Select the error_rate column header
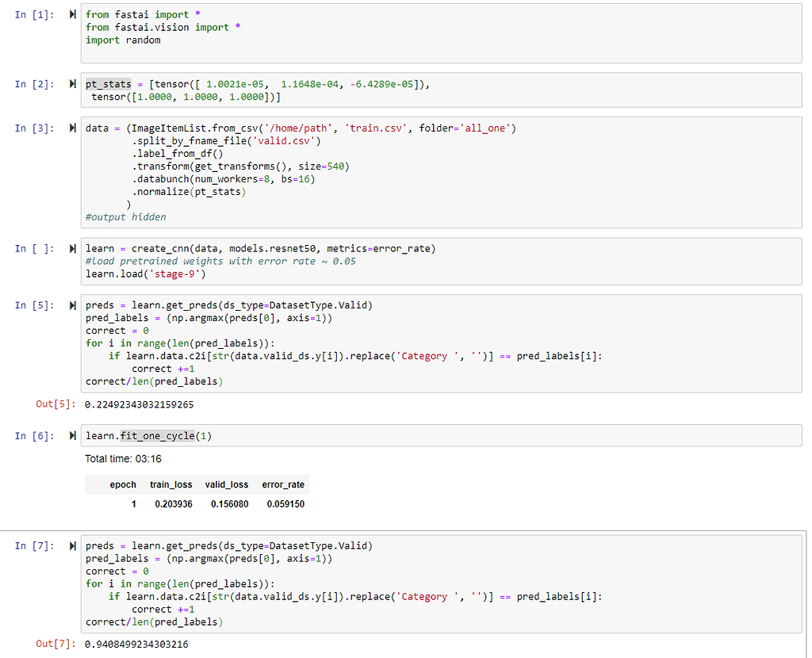Screen dimensions: 812x658 tap(282, 484)
